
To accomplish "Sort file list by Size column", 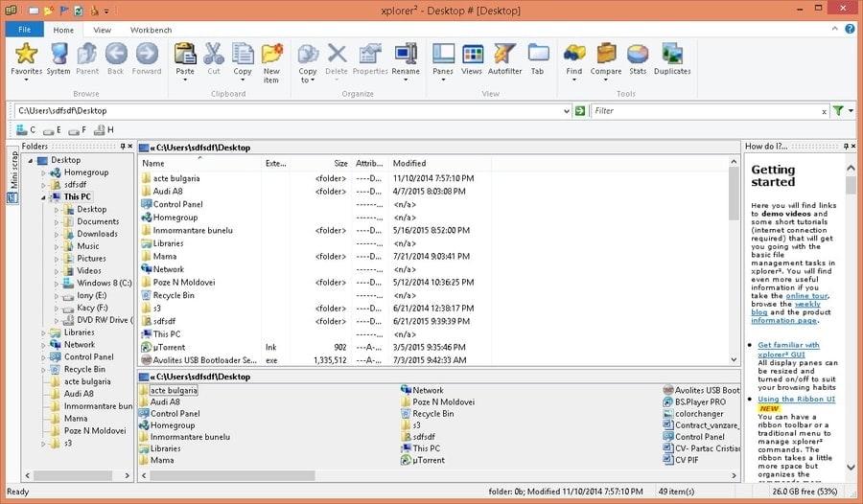I will point(319,164).
